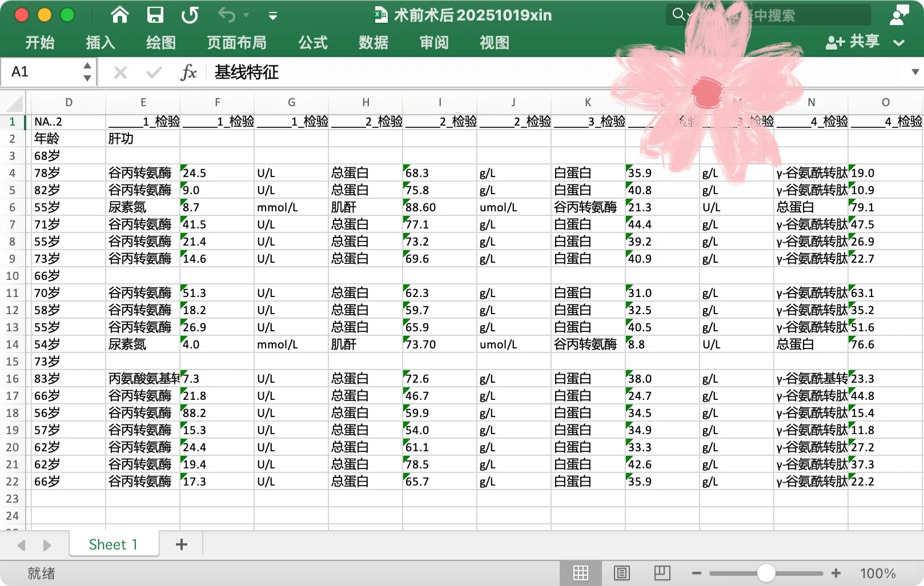
Task: Click the Redo (refresh) toolbar icon
Action: coord(190,15)
